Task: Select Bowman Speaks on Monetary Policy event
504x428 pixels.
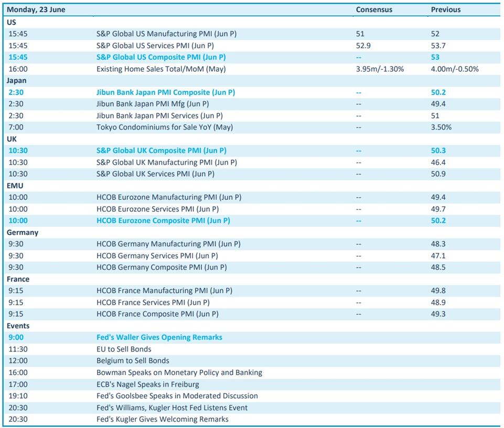Action: pyautogui.click(x=179, y=372)
